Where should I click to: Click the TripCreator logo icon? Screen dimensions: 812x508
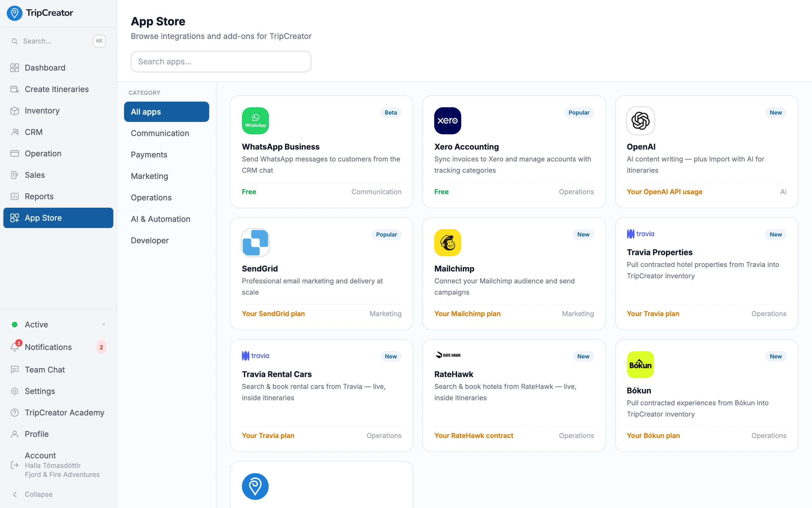(x=14, y=13)
